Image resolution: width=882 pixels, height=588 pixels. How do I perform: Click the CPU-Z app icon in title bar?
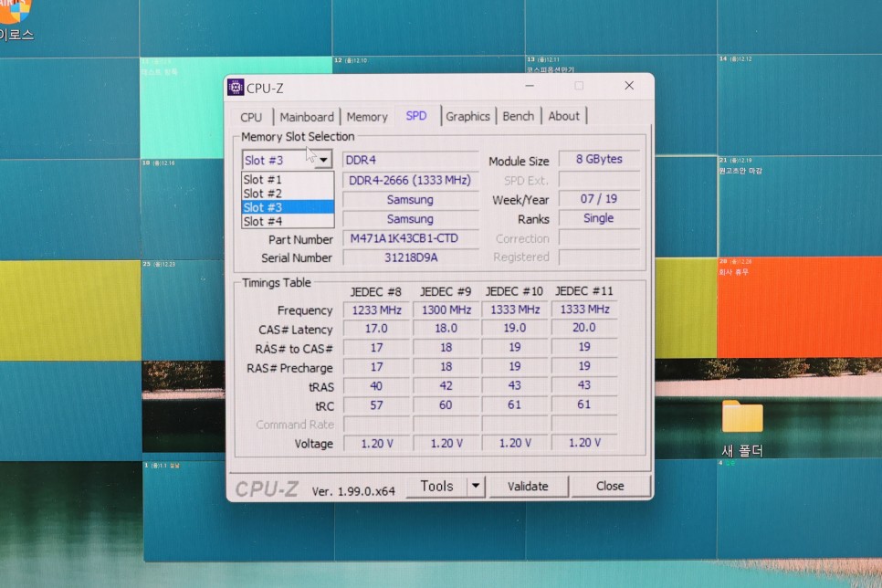pyautogui.click(x=236, y=88)
